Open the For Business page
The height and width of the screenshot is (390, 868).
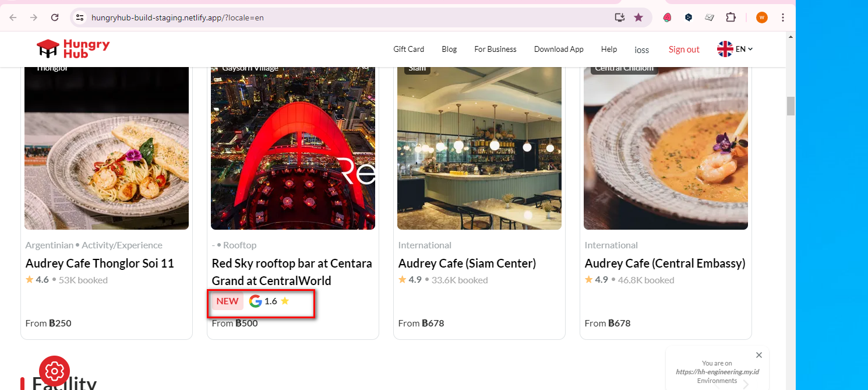click(x=495, y=50)
